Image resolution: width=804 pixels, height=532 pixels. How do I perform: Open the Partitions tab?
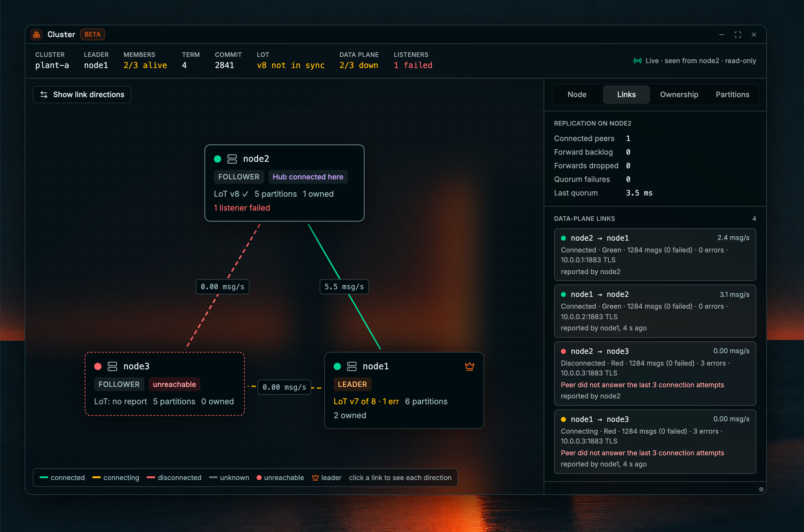[x=733, y=95]
